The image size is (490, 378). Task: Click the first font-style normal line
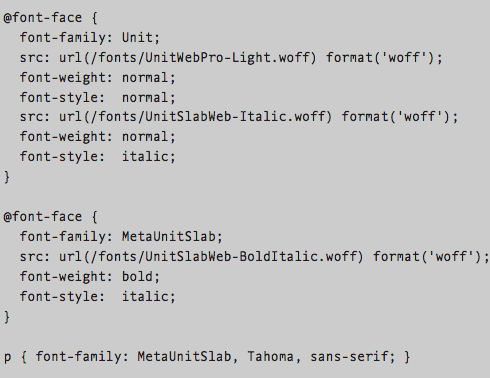pyautogui.click(x=97, y=98)
